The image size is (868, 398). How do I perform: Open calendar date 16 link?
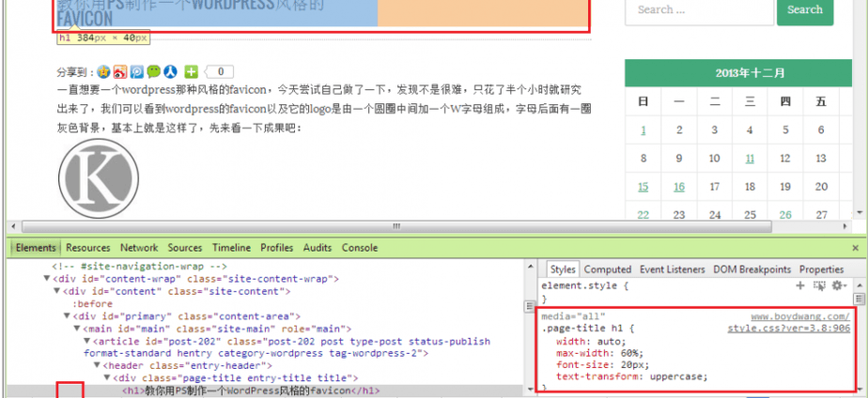pyautogui.click(x=678, y=187)
